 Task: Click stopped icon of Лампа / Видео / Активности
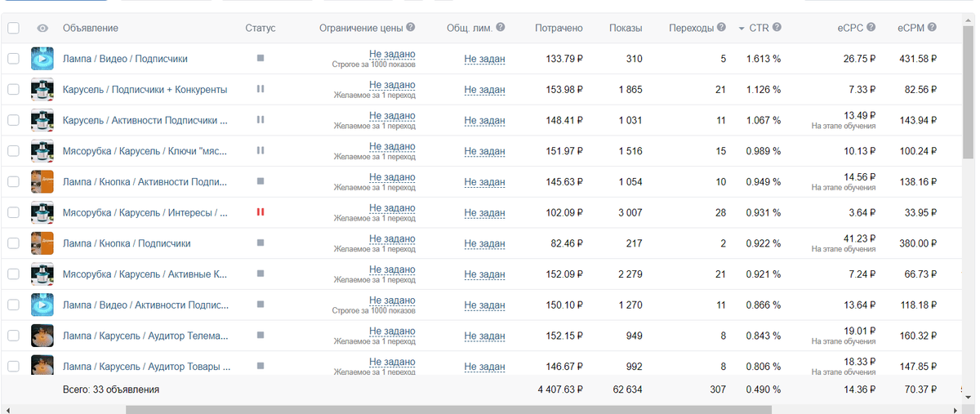tap(261, 304)
